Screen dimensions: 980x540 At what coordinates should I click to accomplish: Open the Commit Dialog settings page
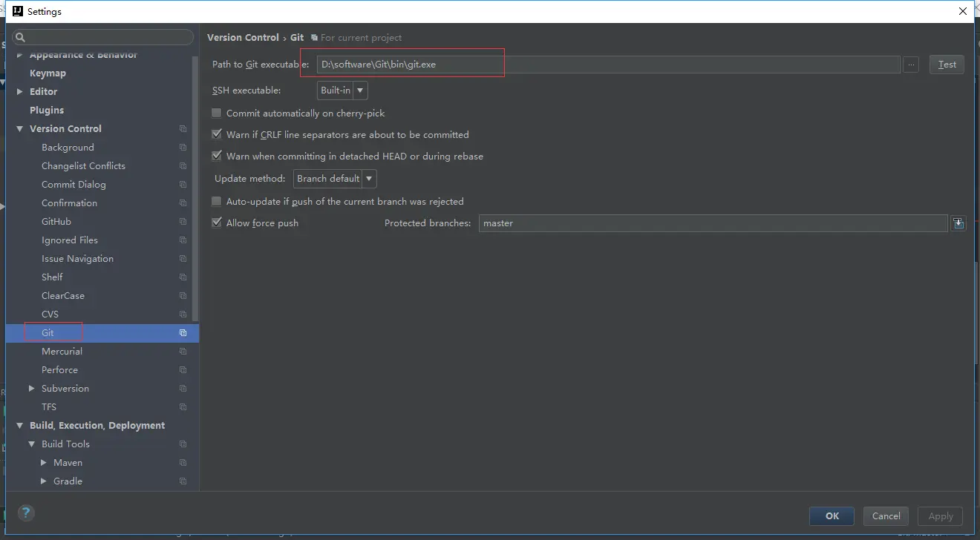tap(73, 185)
